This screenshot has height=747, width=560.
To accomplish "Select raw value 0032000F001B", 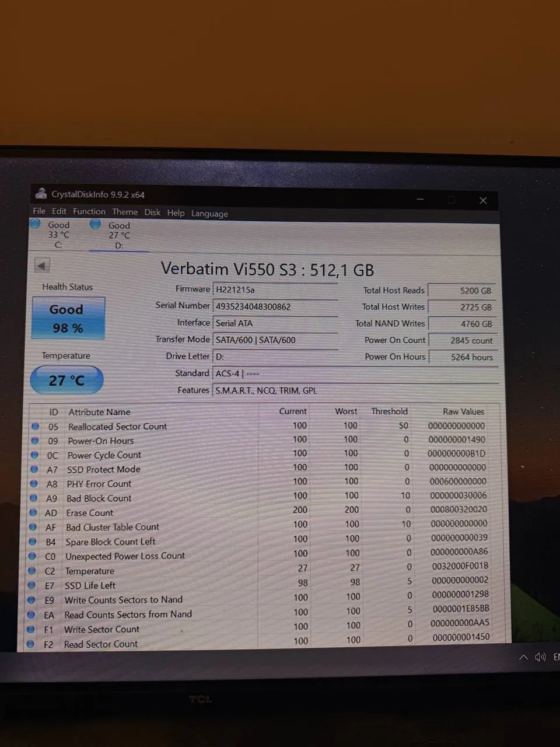I will [x=460, y=566].
